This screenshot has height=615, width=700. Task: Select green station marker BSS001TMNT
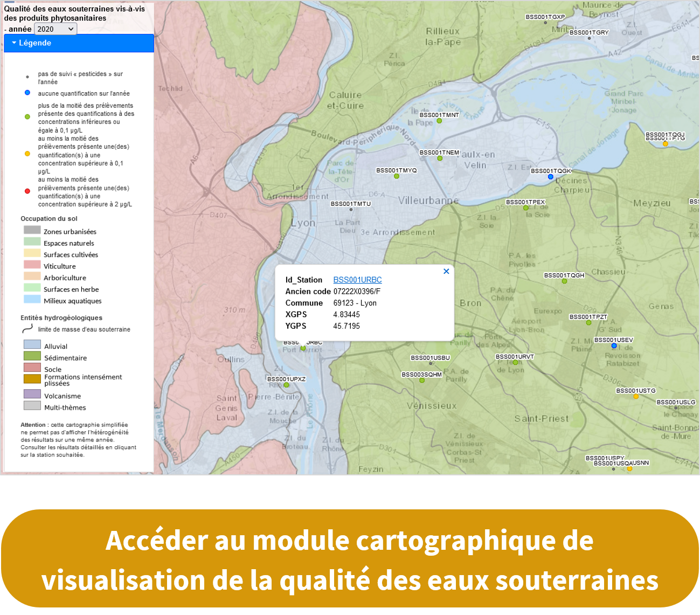(x=439, y=121)
